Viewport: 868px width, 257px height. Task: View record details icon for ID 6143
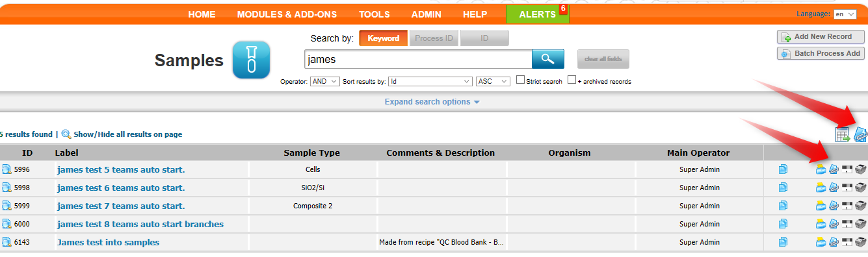pos(6,242)
